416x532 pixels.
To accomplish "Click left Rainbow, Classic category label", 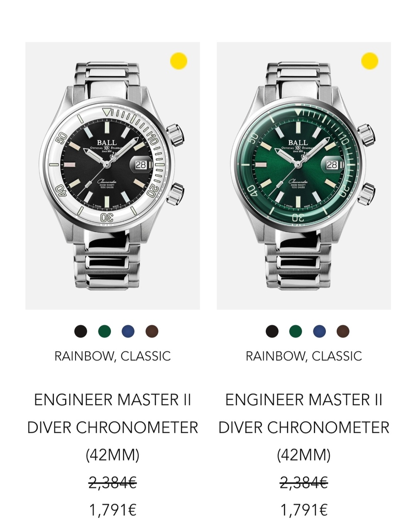I will (x=113, y=356).
